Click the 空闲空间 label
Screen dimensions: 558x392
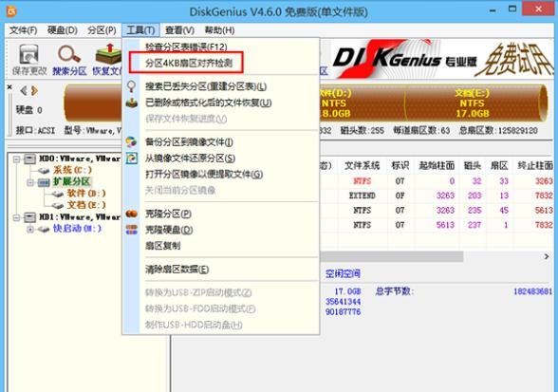pos(343,273)
